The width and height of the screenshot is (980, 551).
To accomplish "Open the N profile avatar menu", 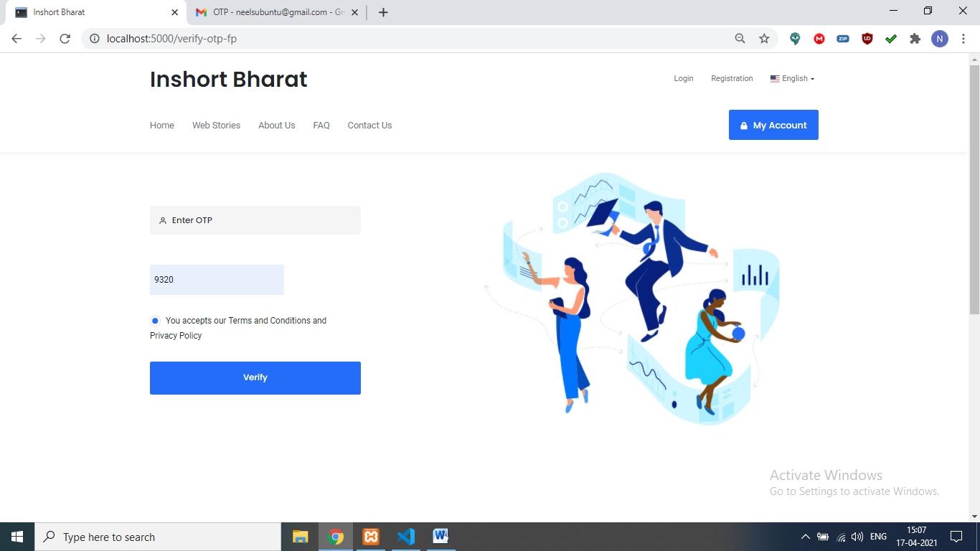I will [940, 39].
